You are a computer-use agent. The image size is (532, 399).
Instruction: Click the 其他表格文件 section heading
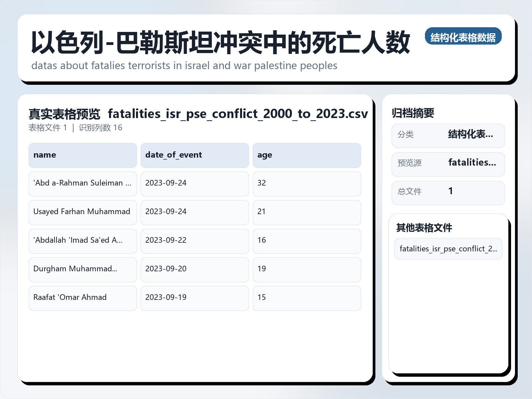point(425,228)
